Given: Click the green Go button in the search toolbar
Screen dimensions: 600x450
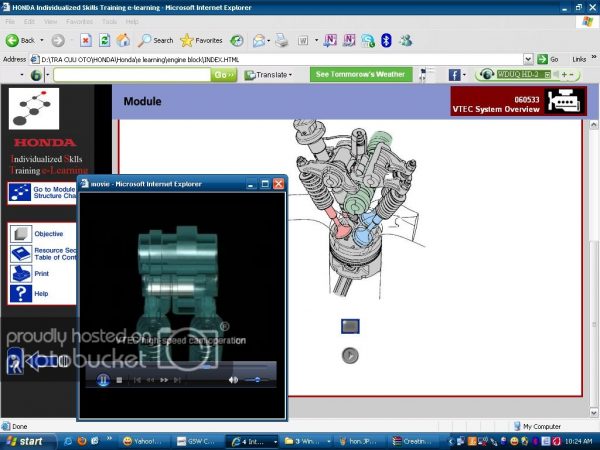Looking at the screenshot, I should click(x=224, y=75).
